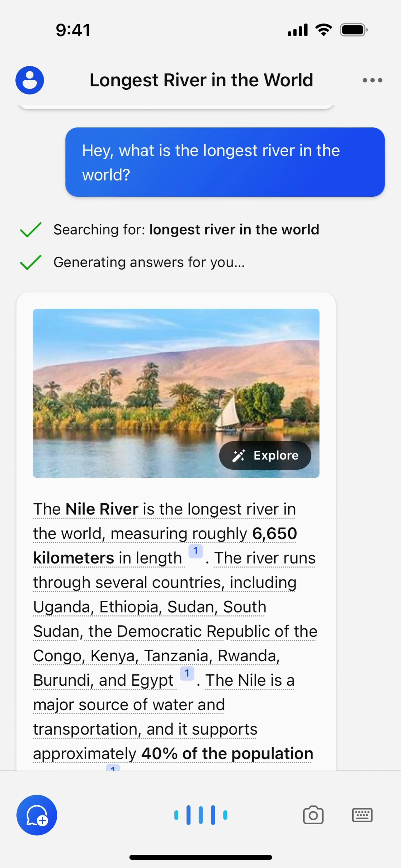Tap the Wi-Fi status icon
401x868 pixels.
click(324, 30)
